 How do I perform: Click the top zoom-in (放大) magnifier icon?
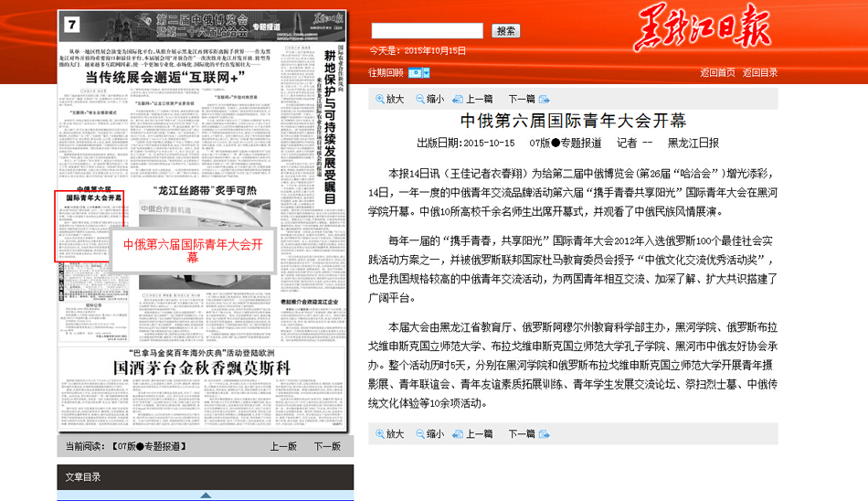tap(379, 99)
